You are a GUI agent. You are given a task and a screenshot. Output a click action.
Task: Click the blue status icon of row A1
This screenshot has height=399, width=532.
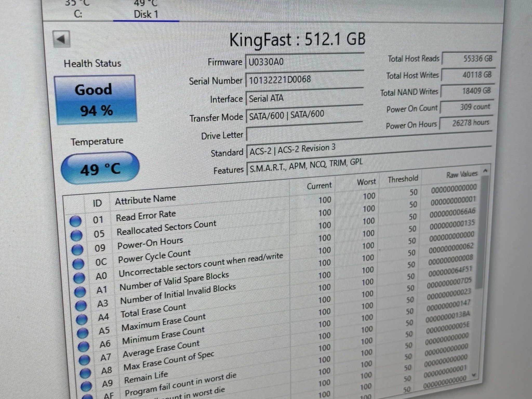pyautogui.click(x=80, y=292)
